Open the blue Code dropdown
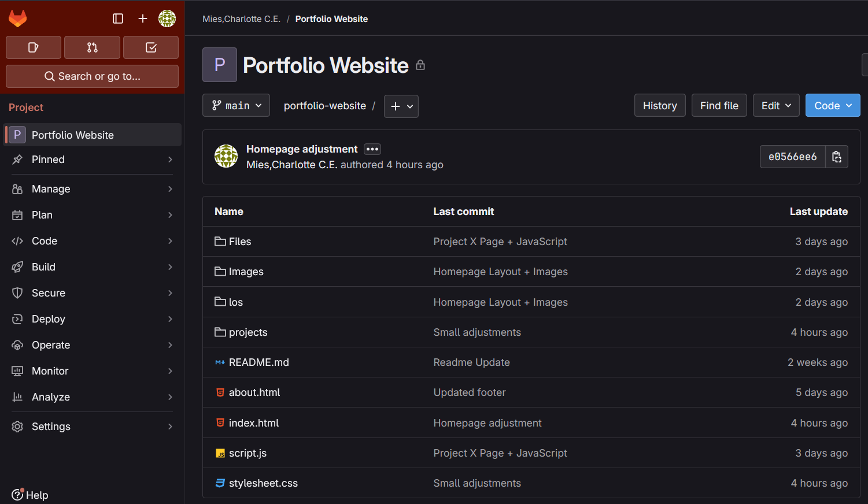Image resolution: width=868 pixels, height=504 pixels. point(833,105)
